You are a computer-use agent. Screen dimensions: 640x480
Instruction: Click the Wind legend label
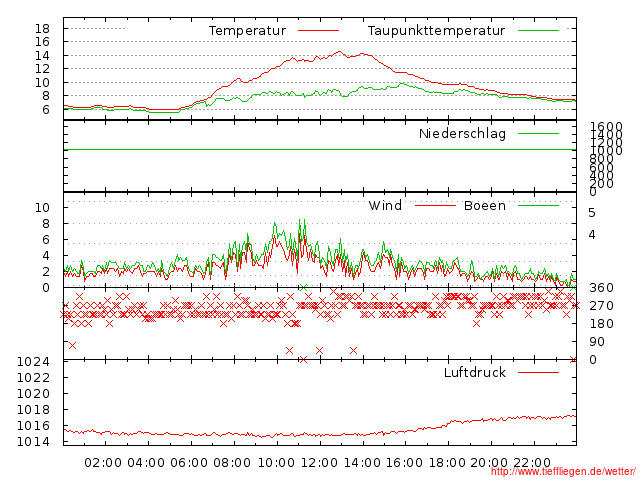pos(385,205)
